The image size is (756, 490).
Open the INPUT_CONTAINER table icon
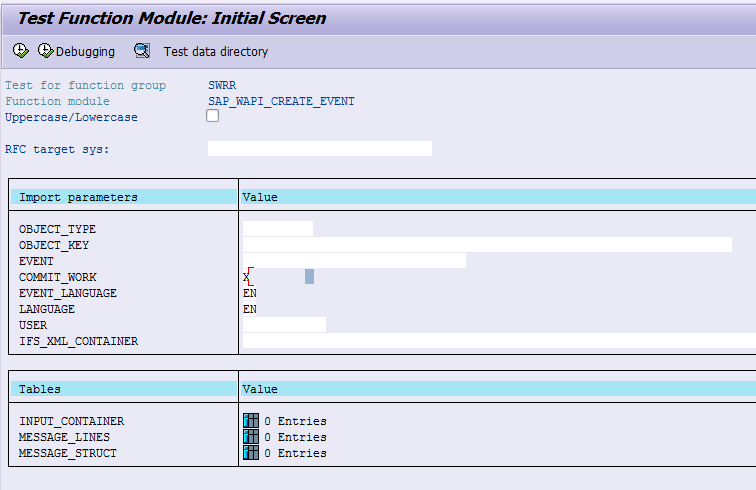[251, 421]
